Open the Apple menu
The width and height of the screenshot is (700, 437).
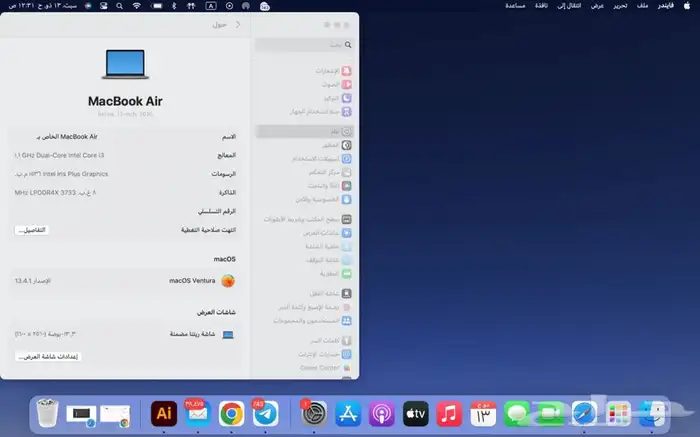click(687, 6)
